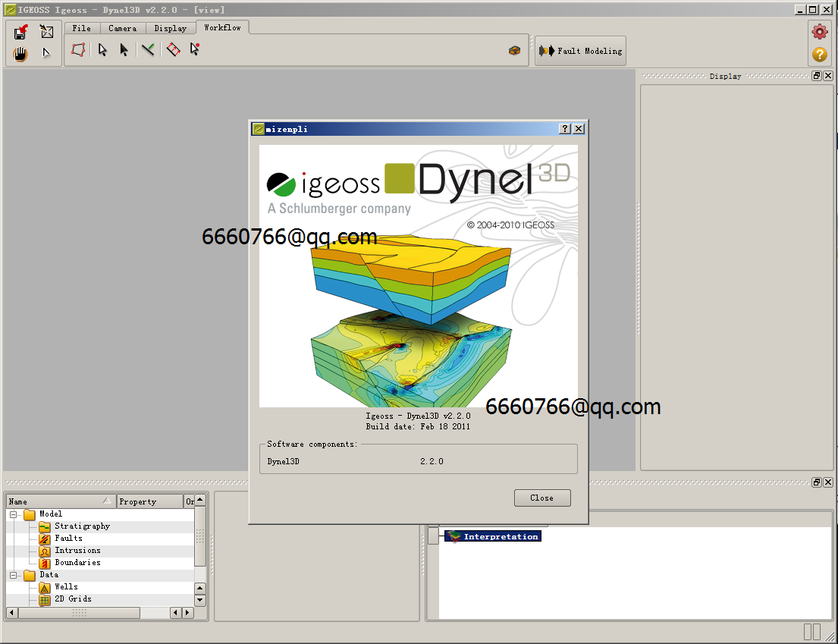Image resolution: width=838 pixels, height=644 pixels.
Task: Open the red gear settings icon
Action: coord(819,32)
